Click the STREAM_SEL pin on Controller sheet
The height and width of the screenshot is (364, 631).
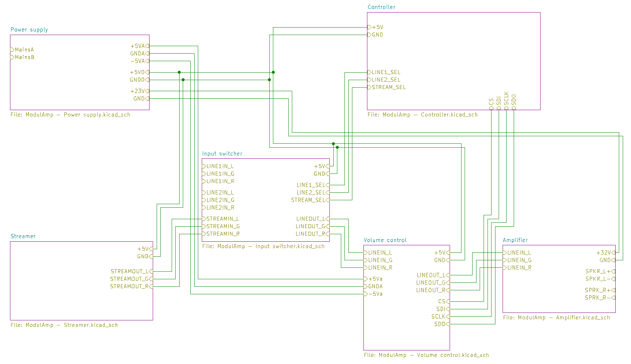tap(388, 87)
